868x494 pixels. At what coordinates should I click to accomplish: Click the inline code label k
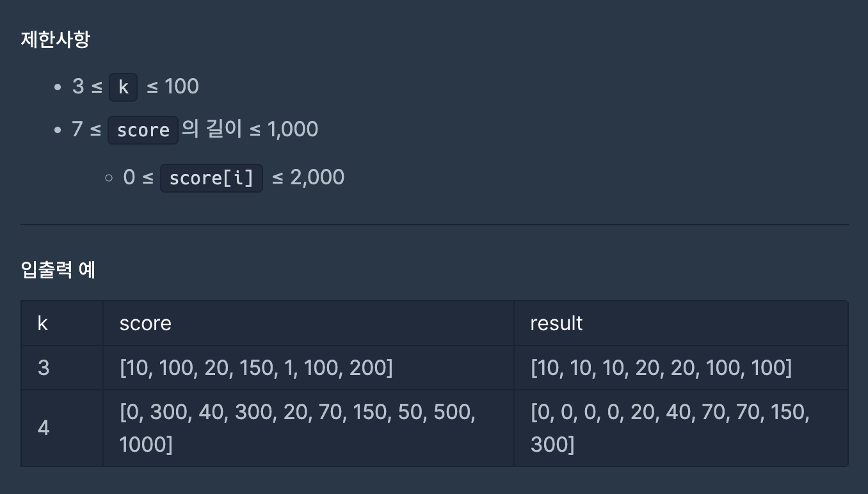pos(124,87)
